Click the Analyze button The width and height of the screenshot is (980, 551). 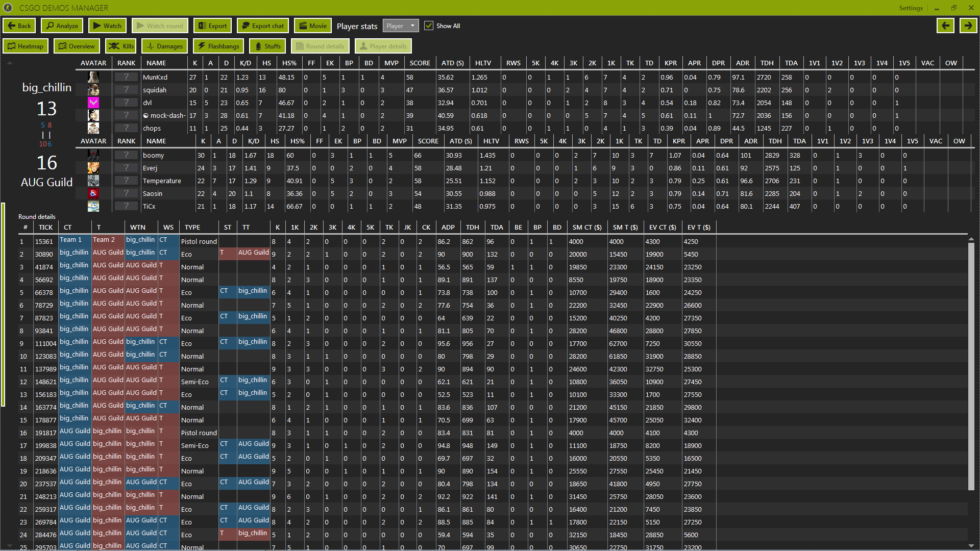[62, 26]
